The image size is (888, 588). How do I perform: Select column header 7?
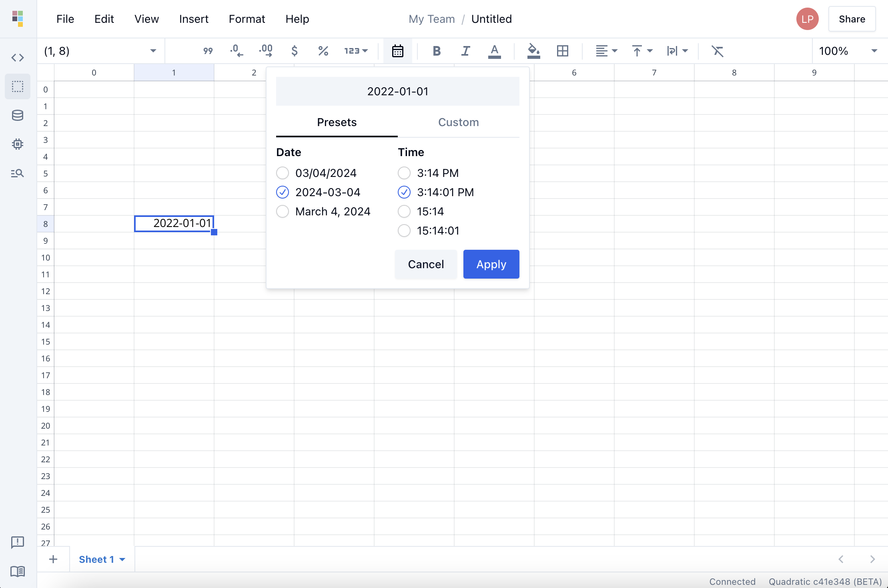pos(654,72)
